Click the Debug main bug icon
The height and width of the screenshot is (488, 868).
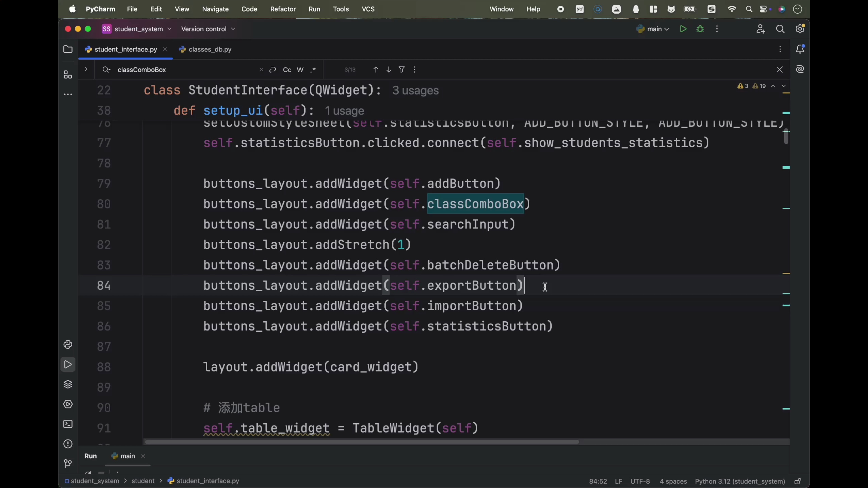point(700,29)
